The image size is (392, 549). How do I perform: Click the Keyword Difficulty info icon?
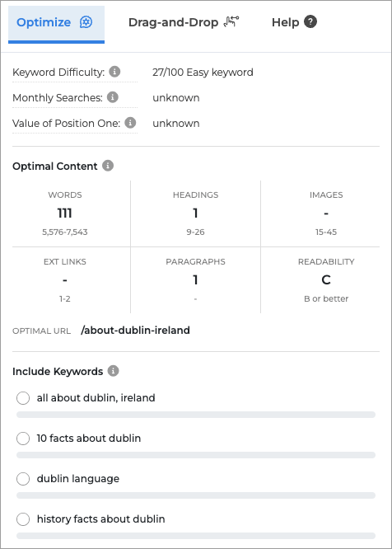coord(114,72)
